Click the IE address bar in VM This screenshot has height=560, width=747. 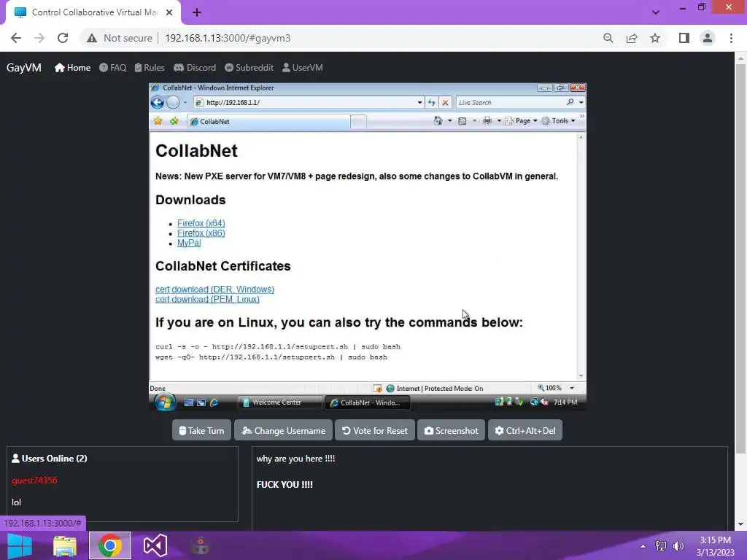305,102
